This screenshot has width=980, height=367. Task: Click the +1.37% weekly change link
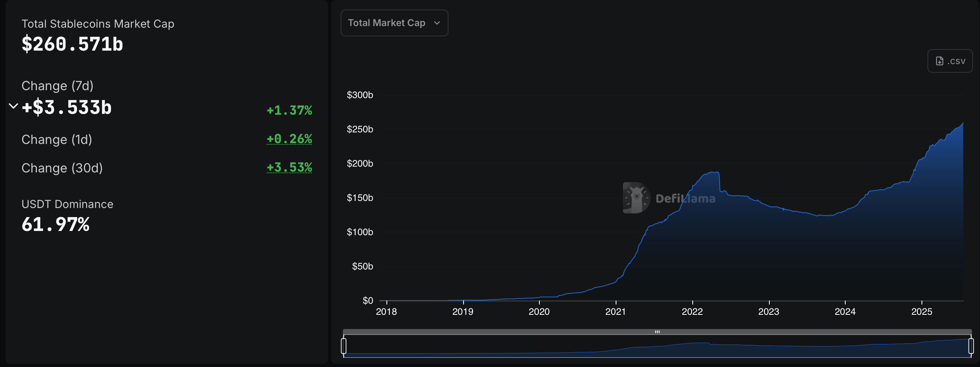(x=290, y=111)
